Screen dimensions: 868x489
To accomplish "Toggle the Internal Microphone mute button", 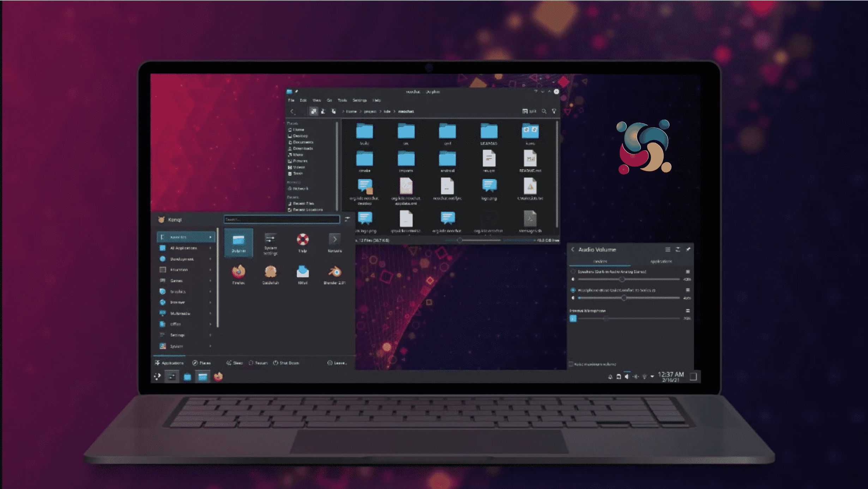I will [x=573, y=318].
